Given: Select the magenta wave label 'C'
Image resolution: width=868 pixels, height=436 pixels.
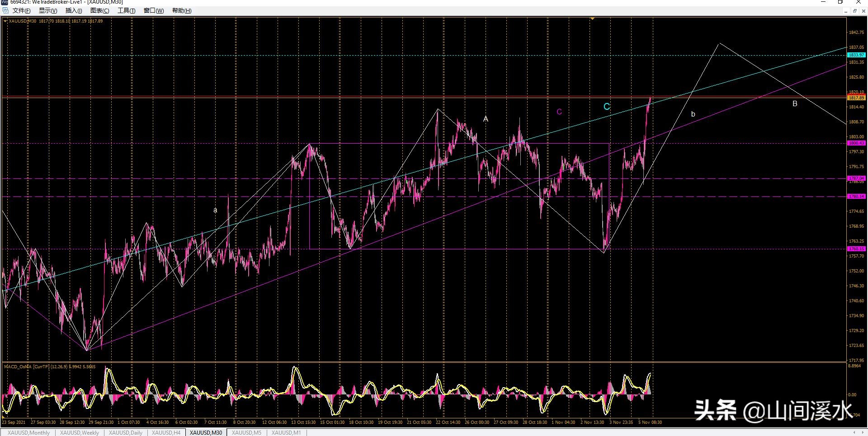Looking at the screenshot, I should tap(559, 112).
